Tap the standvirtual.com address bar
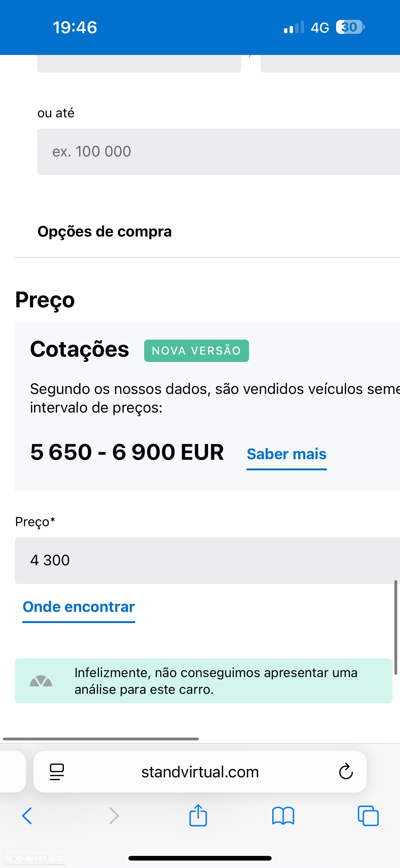The image size is (400, 868). coord(200,772)
